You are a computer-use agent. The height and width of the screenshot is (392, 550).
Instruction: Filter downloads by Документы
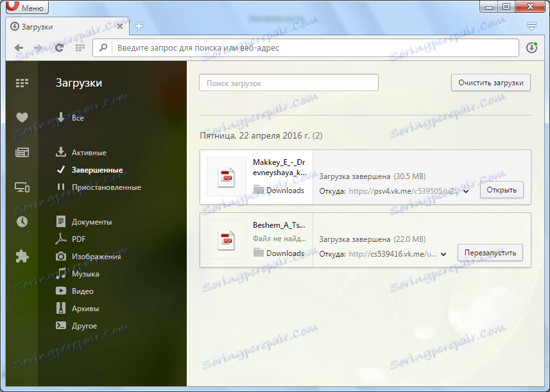coord(84,221)
